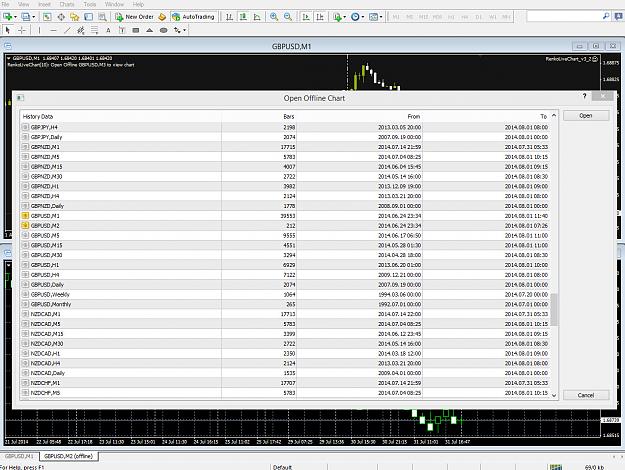Image resolution: width=625 pixels, height=470 pixels.
Task: Switch to bar chart display icon
Action: tap(230, 17)
